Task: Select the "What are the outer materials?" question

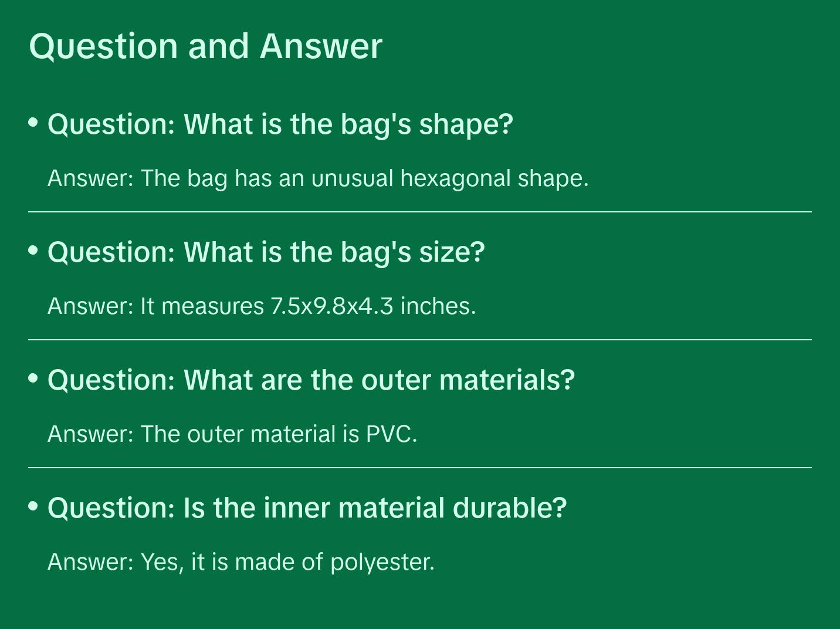Action: click(311, 380)
